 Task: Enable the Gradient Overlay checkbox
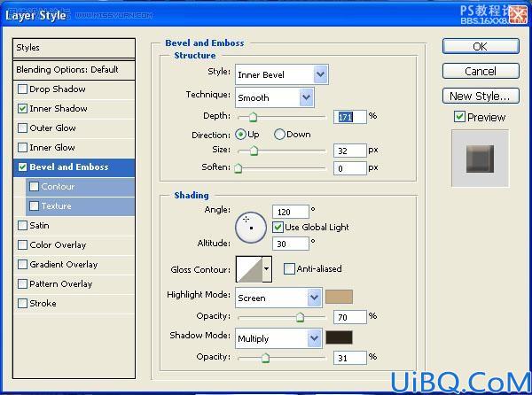click(x=22, y=264)
